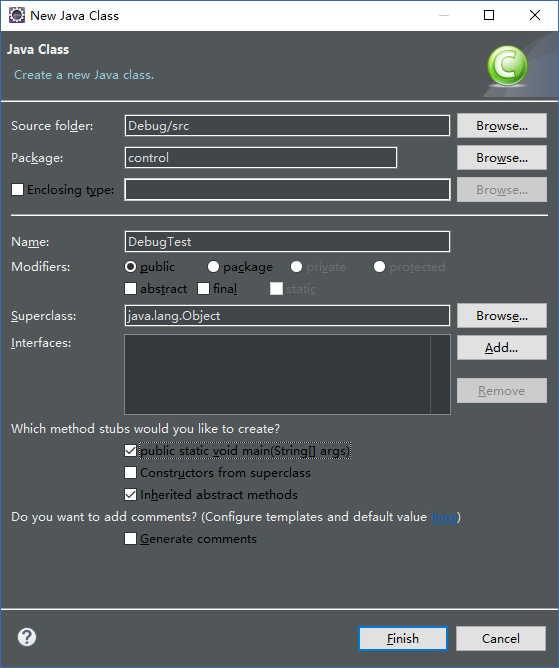Browse for the Superclass
Viewport: 559px width, 668px height.
501,316
